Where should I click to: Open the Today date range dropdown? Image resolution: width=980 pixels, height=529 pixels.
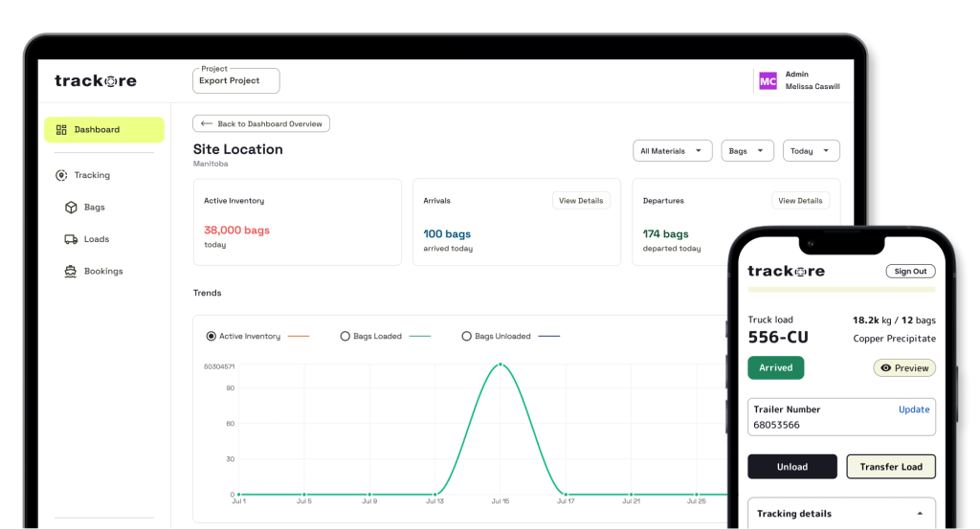click(x=811, y=151)
